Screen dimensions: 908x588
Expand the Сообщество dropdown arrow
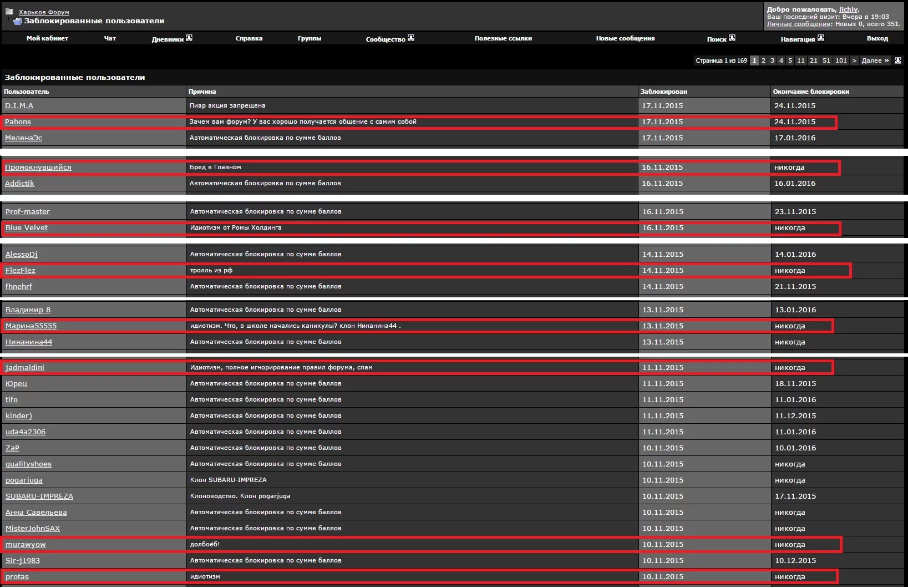coord(411,38)
